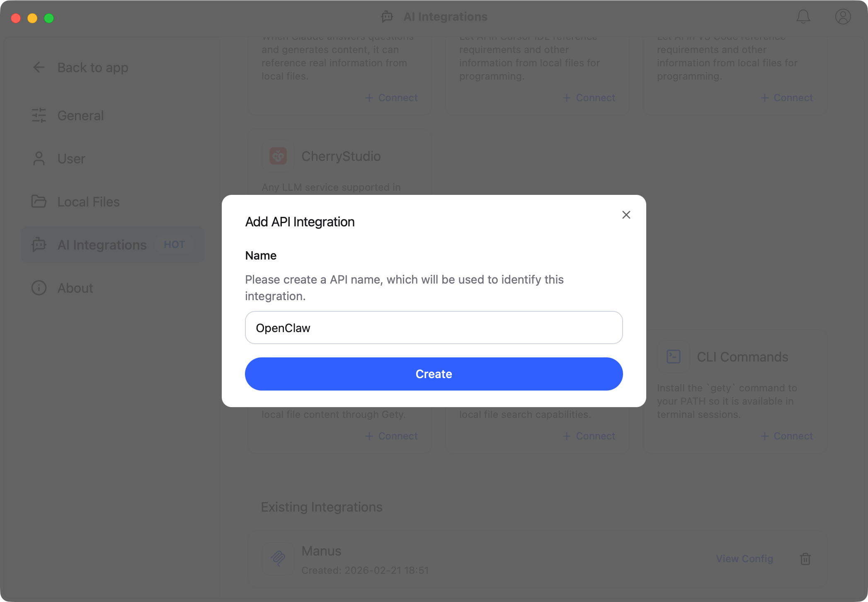The width and height of the screenshot is (868, 602).
Task: Click the HOT badge next to AI Integrations
Action: coord(174,245)
